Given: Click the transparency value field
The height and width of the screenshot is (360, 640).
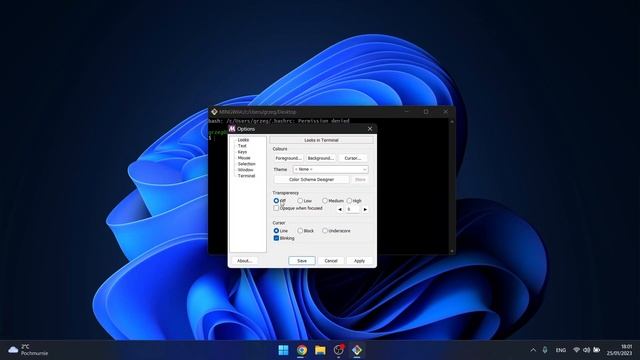Looking at the screenshot, I should (353, 209).
